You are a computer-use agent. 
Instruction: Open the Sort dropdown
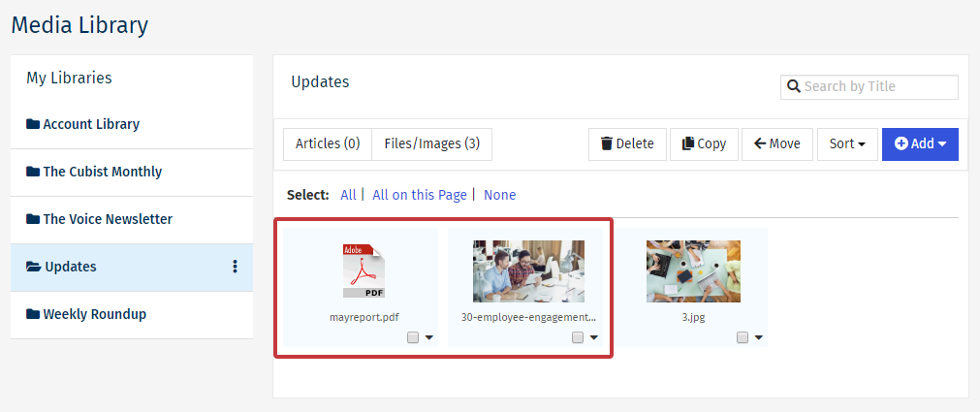(847, 143)
